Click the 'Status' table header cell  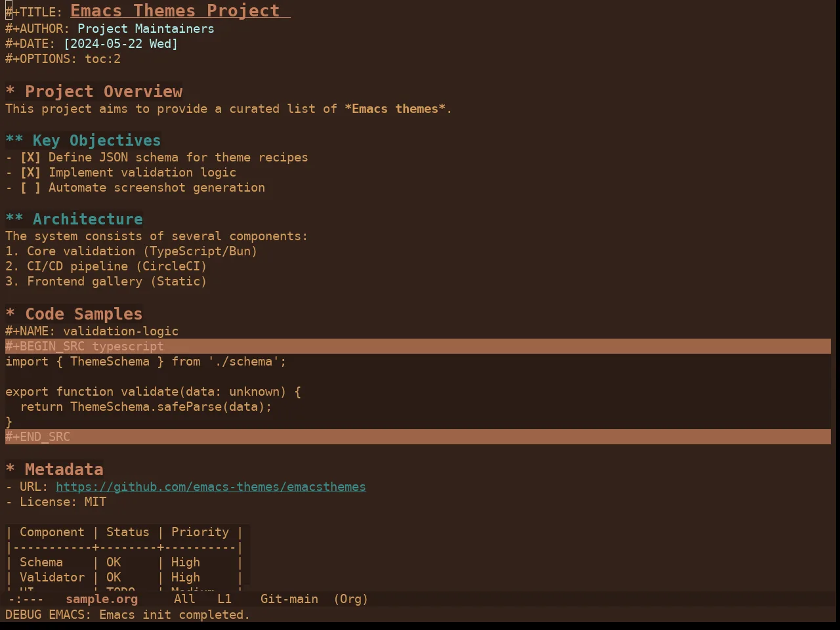(128, 532)
